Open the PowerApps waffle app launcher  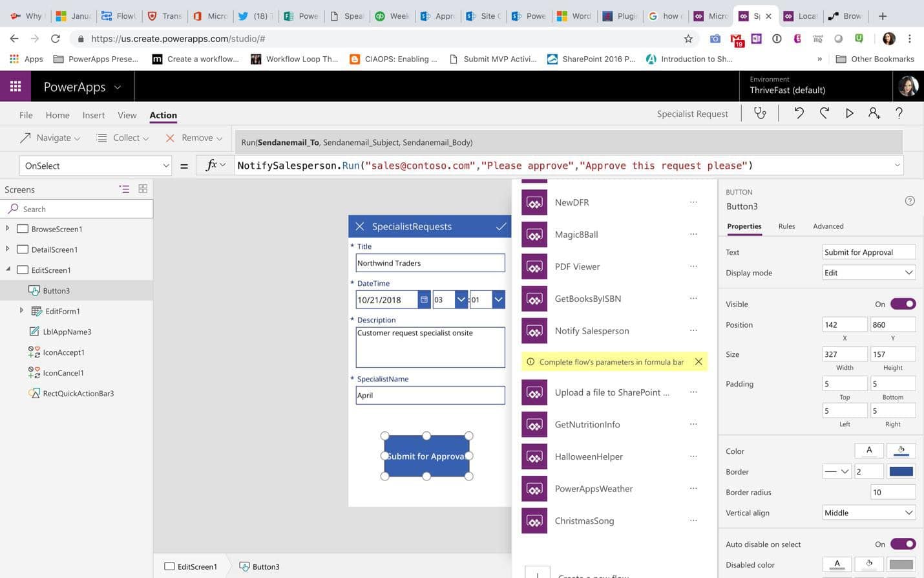point(16,86)
